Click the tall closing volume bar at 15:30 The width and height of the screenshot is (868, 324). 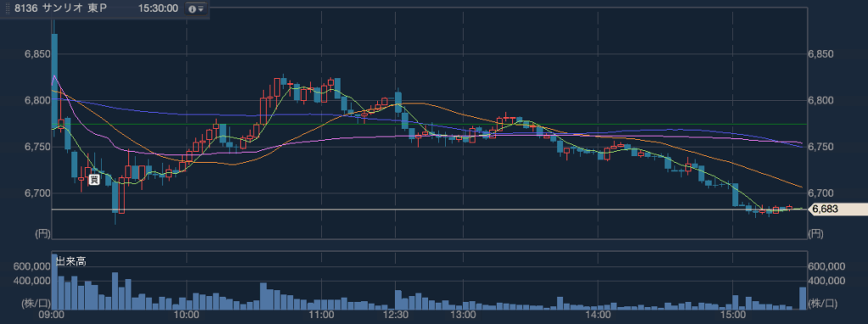tap(803, 299)
